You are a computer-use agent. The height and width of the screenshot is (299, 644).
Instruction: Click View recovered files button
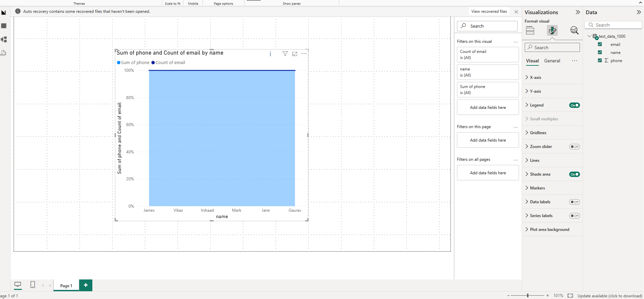click(x=489, y=11)
